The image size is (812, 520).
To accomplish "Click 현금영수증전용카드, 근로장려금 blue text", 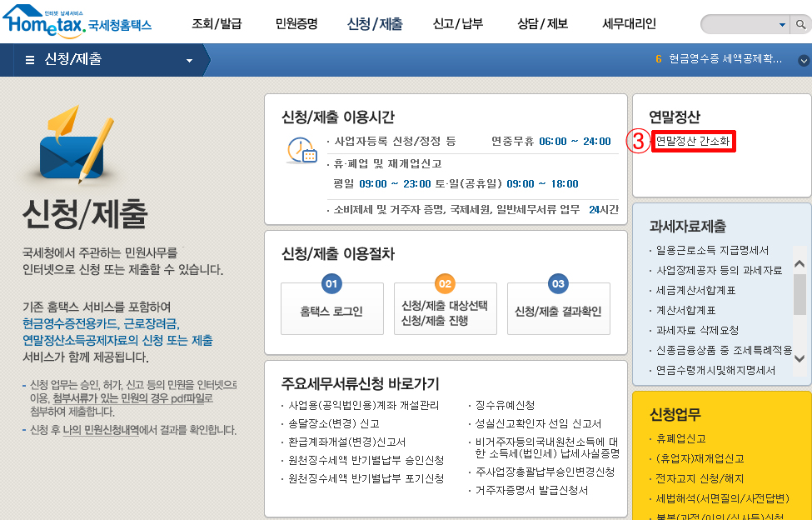I will click(101, 323).
